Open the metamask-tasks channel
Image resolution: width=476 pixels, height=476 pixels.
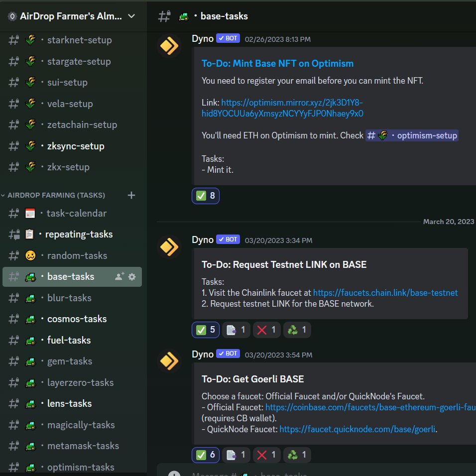point(72,446)
